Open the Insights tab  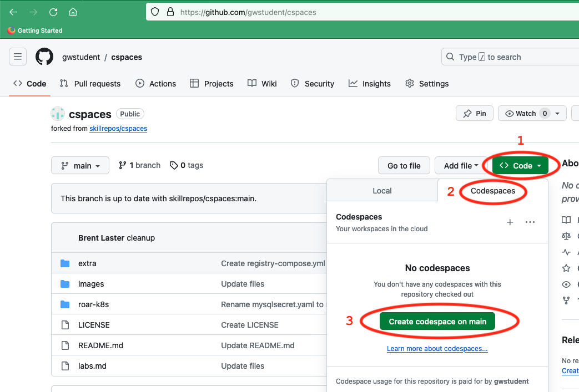pyautogui.click(x=369, y=84)
